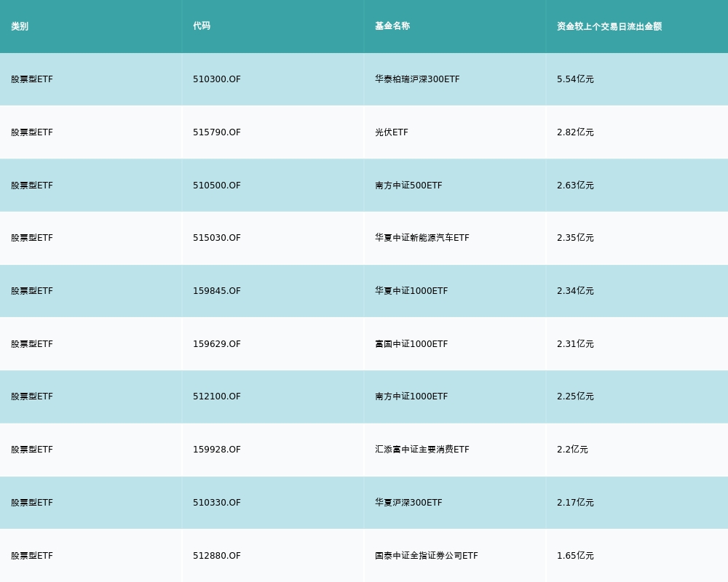The width and height of the screenshot is (728, 582).
Task: Select the code 512100.OF
Action: coord(217,396)
